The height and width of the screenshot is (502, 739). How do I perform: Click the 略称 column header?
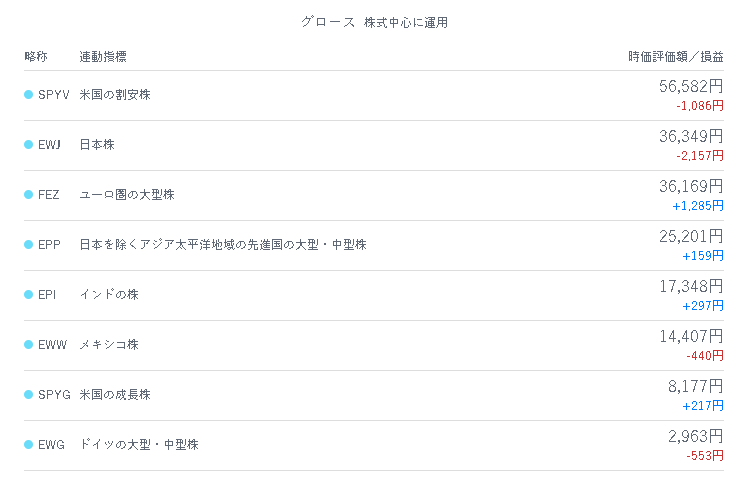(x=36, y=57)
